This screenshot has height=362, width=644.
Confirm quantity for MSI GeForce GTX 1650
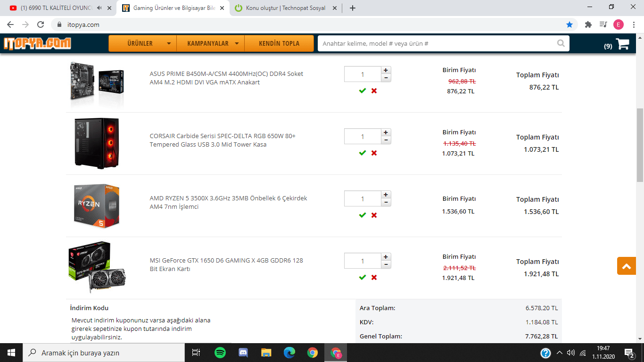[362, 277]
